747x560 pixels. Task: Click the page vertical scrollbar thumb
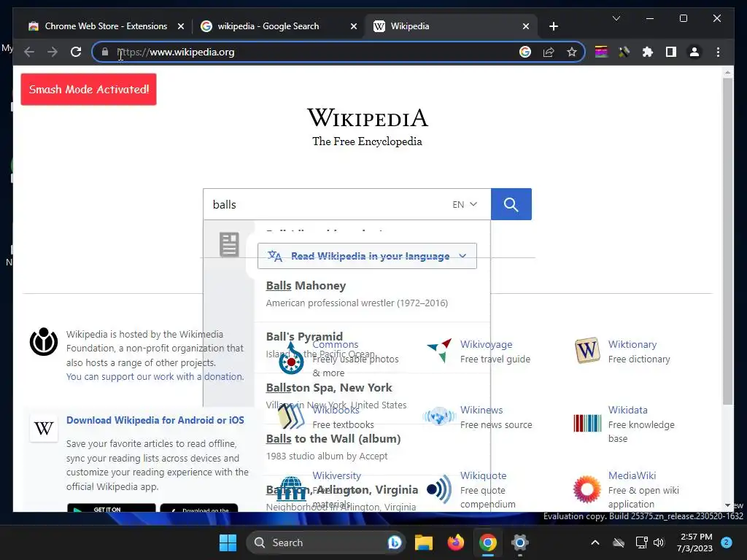727,241
